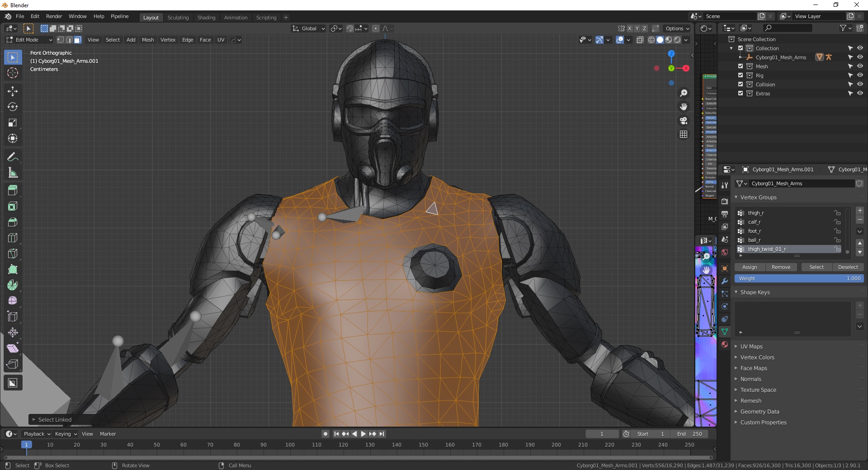
Task: Uncheck the Extras collection checkbox
Action: pyautogui.click(x=741, y=94)
